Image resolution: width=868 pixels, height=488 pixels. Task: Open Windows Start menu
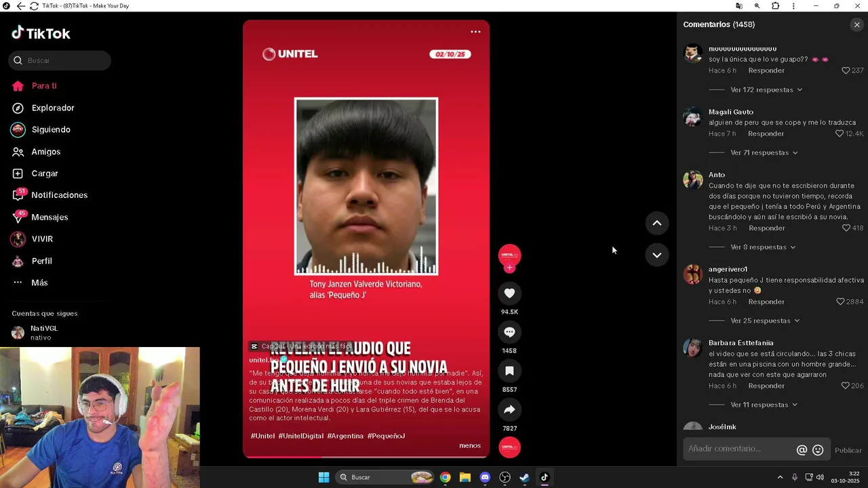coord(323,477)
